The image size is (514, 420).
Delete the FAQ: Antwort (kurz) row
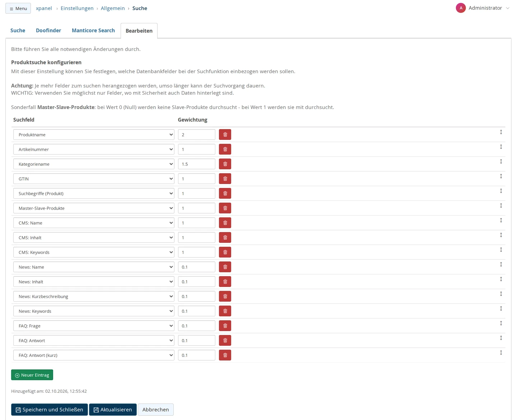(x=225, y=355)
